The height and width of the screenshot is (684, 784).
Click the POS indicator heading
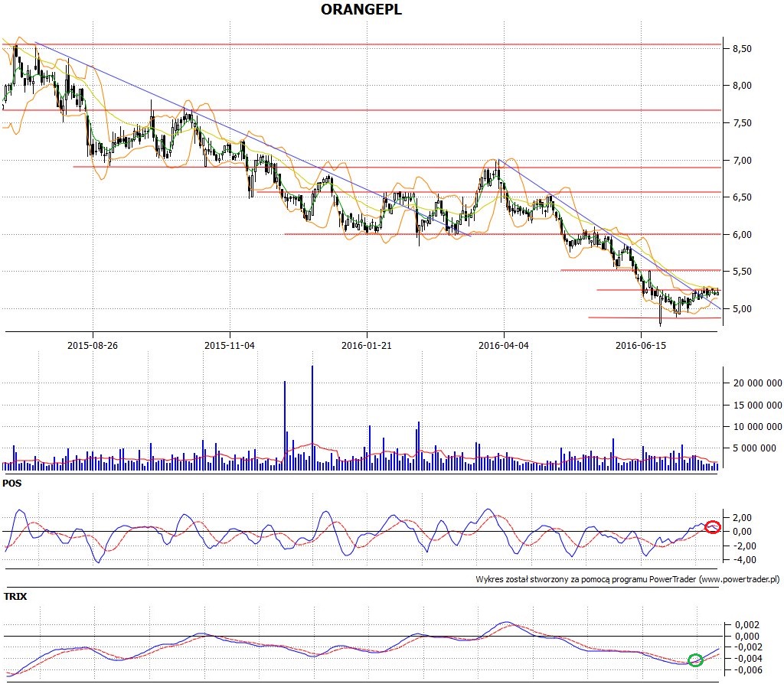(x=12, y=483)
